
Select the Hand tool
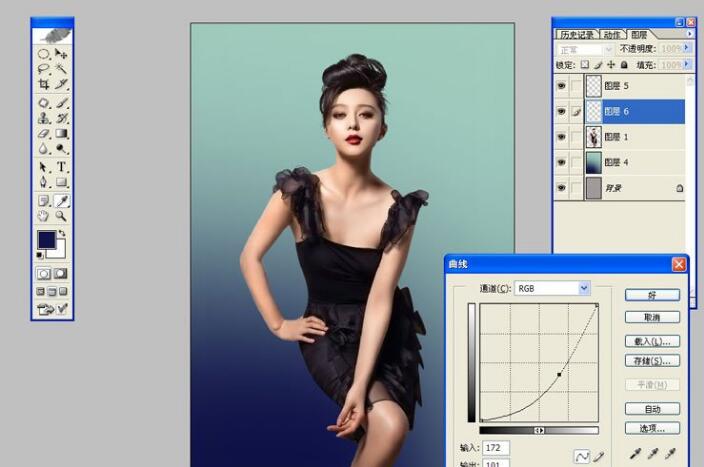43,216
